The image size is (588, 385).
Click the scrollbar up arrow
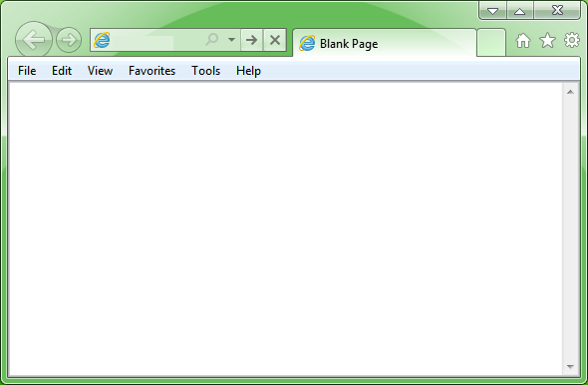[570, 92]
